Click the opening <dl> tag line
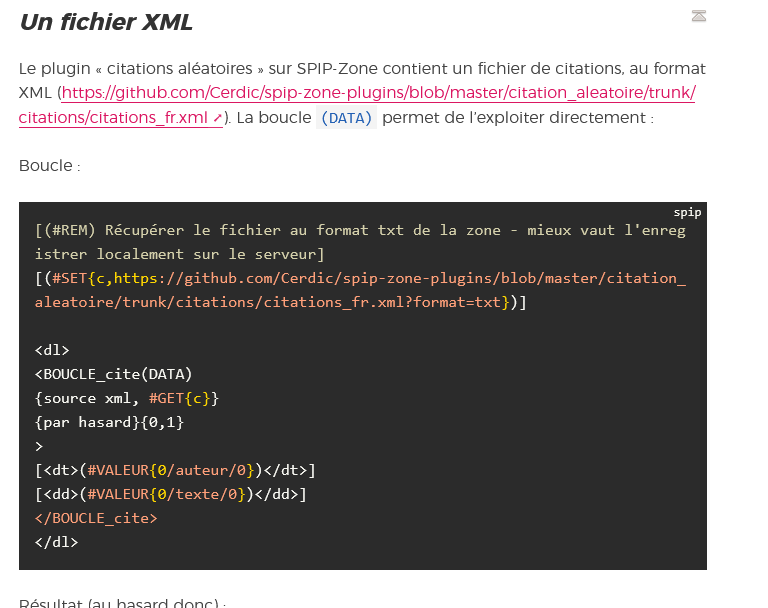The image size is (768, 608). pos(52,350)
